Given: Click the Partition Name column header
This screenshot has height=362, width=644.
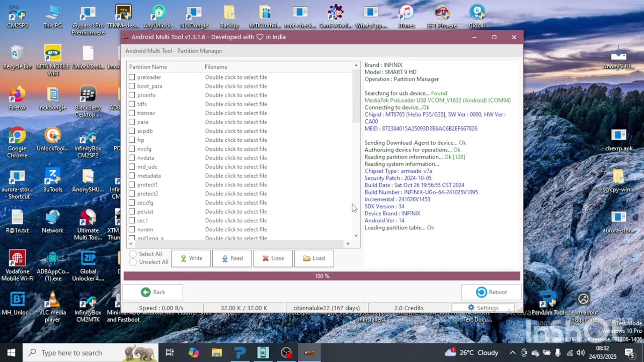Looking at the screenshot, I should (x=165, y=67).
